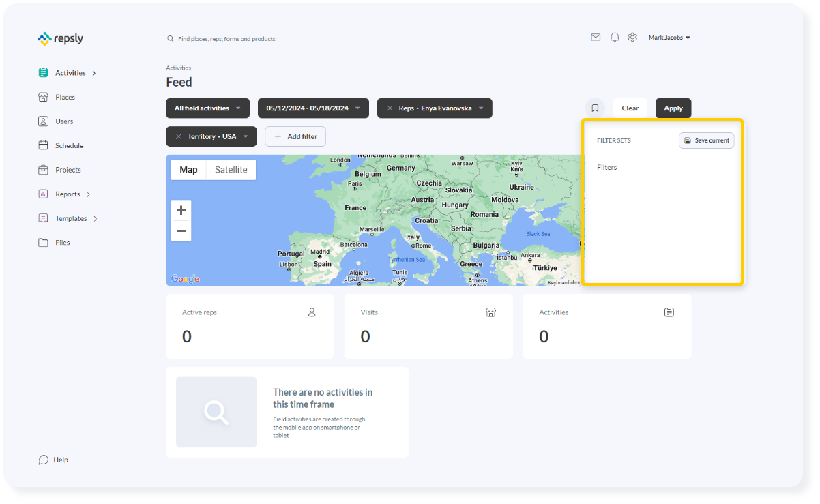Viewport: 820px width, 504px height.
Task: Open the All field activities dropdown
Action: pyautogui.click(x=207, y=108)
